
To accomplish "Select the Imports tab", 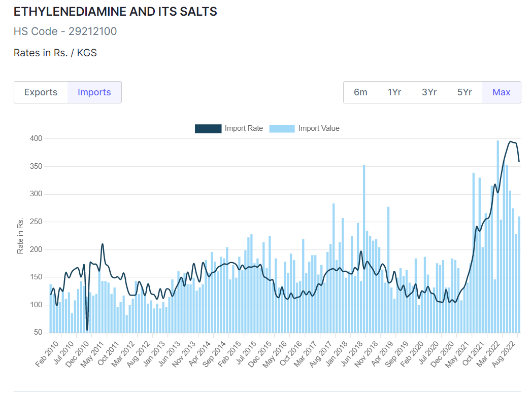I will pos(94,92).
